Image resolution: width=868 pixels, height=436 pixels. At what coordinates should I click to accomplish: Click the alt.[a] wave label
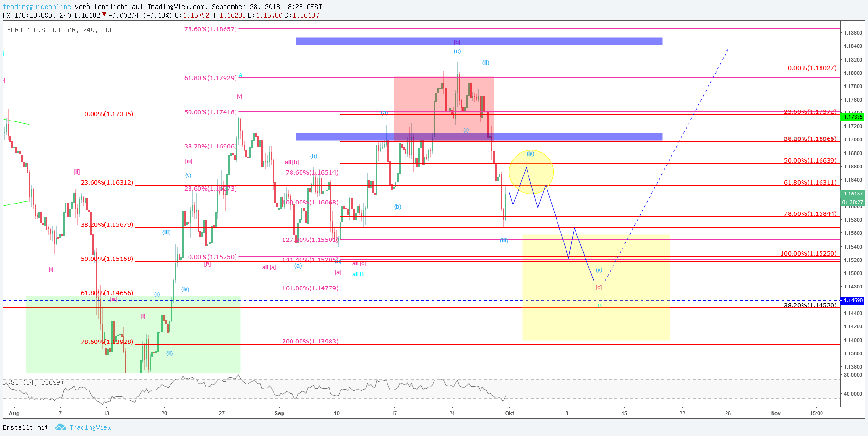(269, 267)
